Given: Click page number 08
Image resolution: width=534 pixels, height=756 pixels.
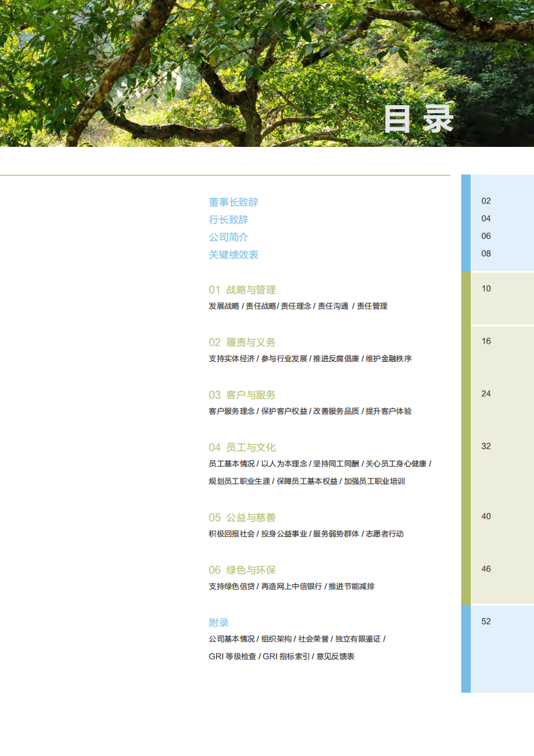Looking at the screenshot, I should 486,253.
